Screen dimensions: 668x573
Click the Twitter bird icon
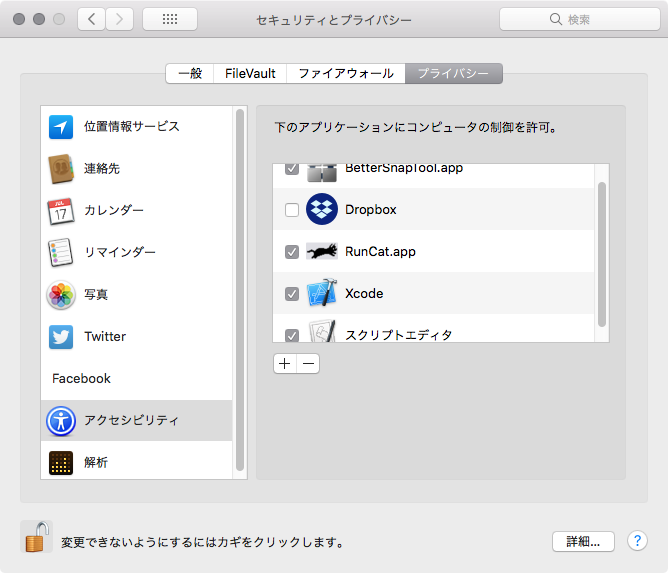click(61, 337)
